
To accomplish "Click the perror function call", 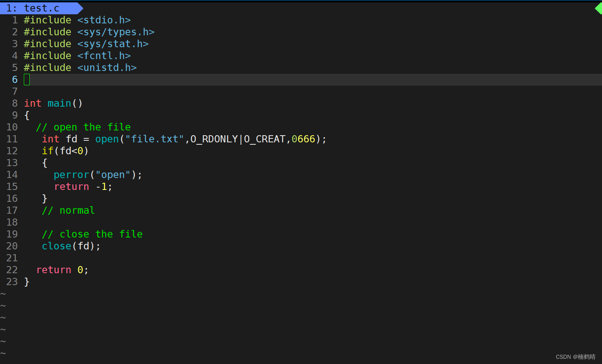I will pyautogui.click(x=71, y=175).
